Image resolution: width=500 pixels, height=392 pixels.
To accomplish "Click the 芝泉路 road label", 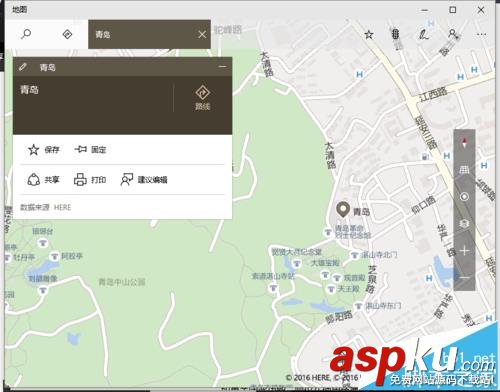I will click(371, 279).
